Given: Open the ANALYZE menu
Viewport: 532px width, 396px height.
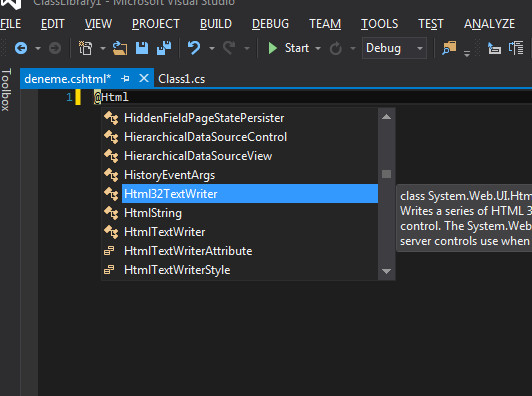Looking at the screenshot, I should coord(489,24).
